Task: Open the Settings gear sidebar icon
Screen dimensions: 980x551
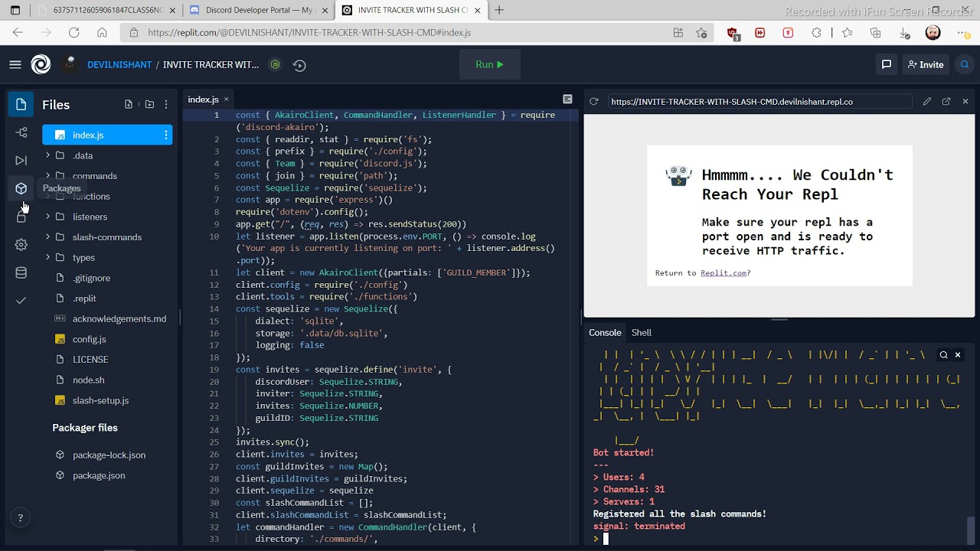Action: point(21,245)
